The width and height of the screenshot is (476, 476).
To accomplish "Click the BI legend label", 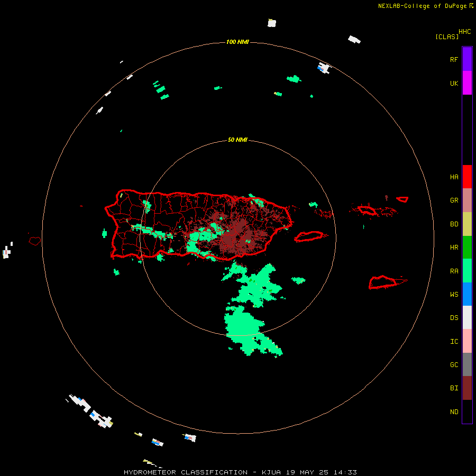I will [x=454, y=388].
